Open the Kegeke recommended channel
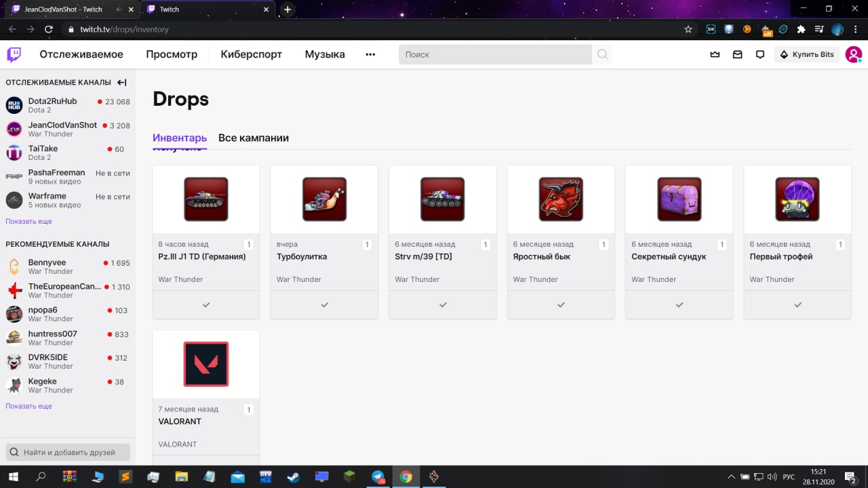The height and width of the screenshot is (488, 868). (x=68, y=385)
